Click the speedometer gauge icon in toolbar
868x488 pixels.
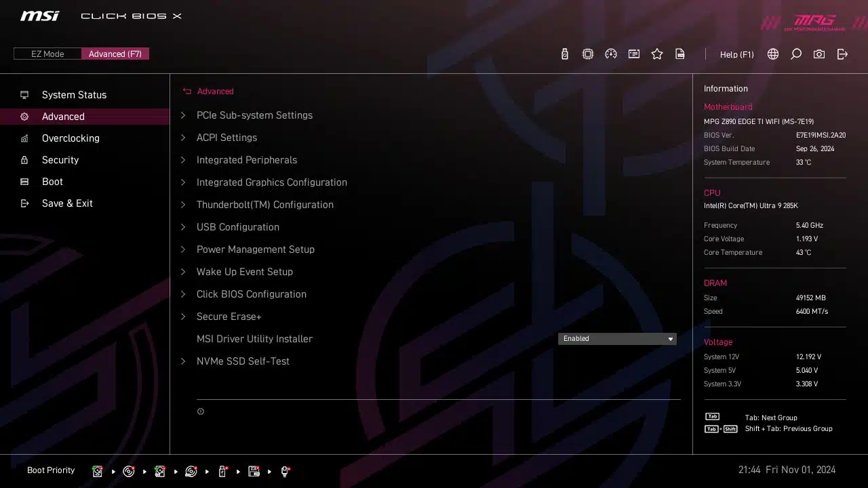click(611, 54)
